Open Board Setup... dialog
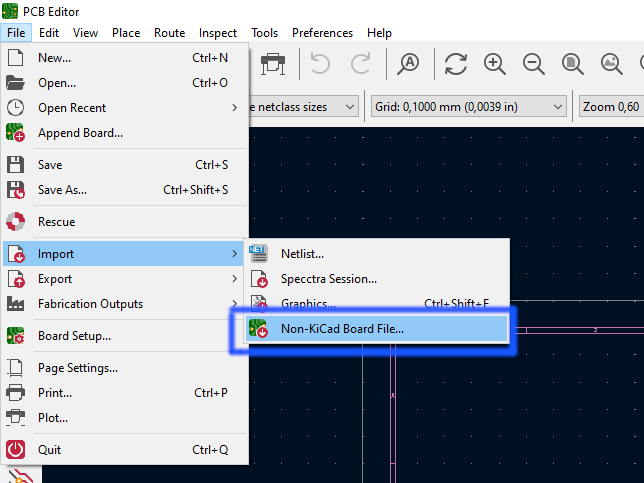This screenshot has height=483, width=644. (x=124, y=336)
